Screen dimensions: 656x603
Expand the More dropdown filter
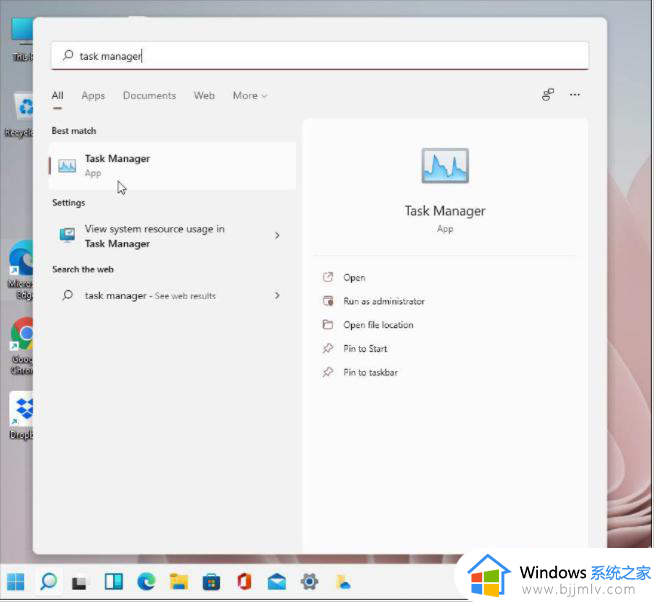tap(250, 95)
